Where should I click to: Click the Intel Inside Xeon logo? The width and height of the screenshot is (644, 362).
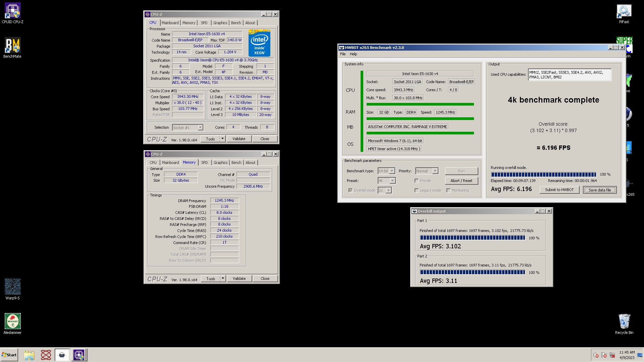259,43
